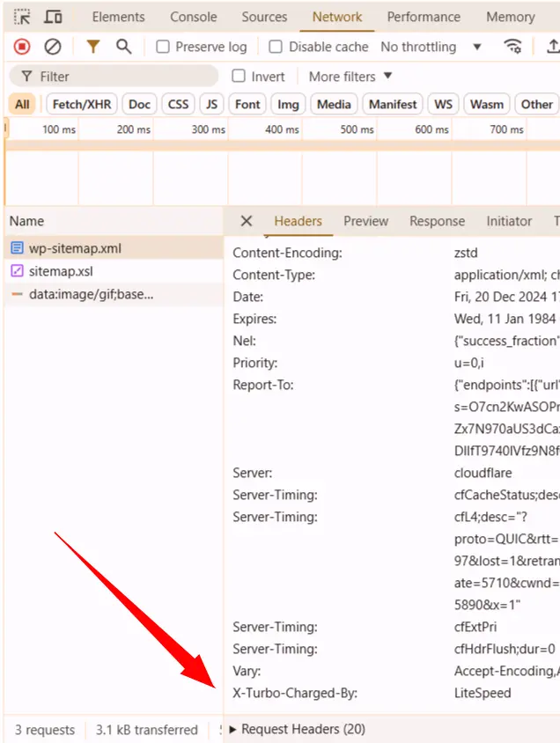Click the 400 ms timeline marker
560x743 pixels.
tap(282, 129)
